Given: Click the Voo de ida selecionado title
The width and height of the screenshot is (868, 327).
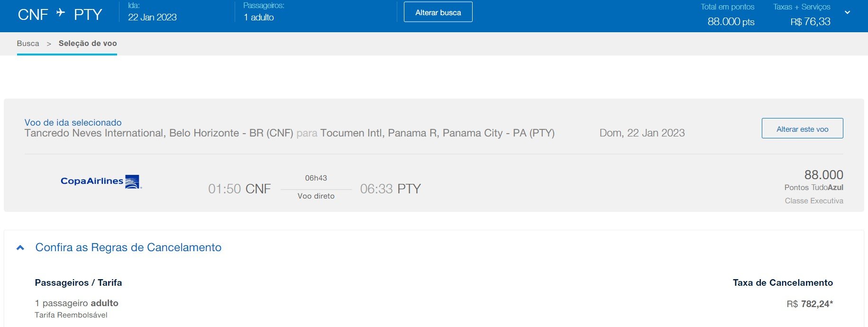Looking at the screenshot, I should (73, 123).
